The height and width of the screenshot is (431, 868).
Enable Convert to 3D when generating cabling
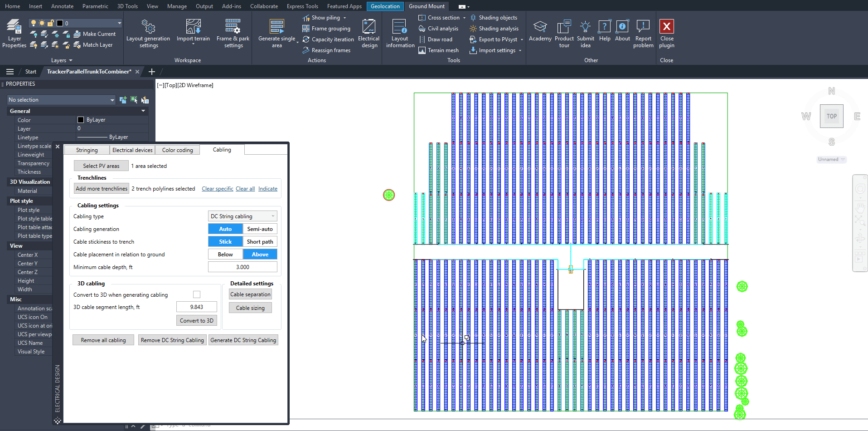click(197, 294)
